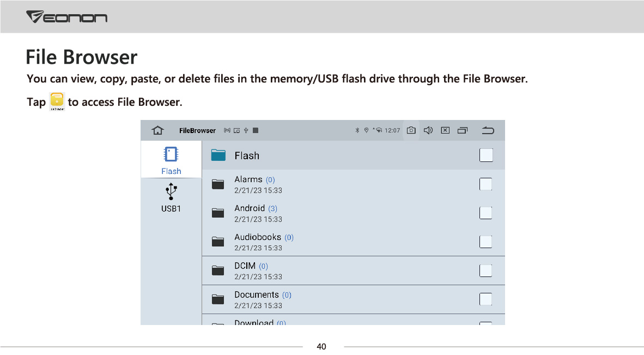Tap the Home icon in status bar

[157, 130]
